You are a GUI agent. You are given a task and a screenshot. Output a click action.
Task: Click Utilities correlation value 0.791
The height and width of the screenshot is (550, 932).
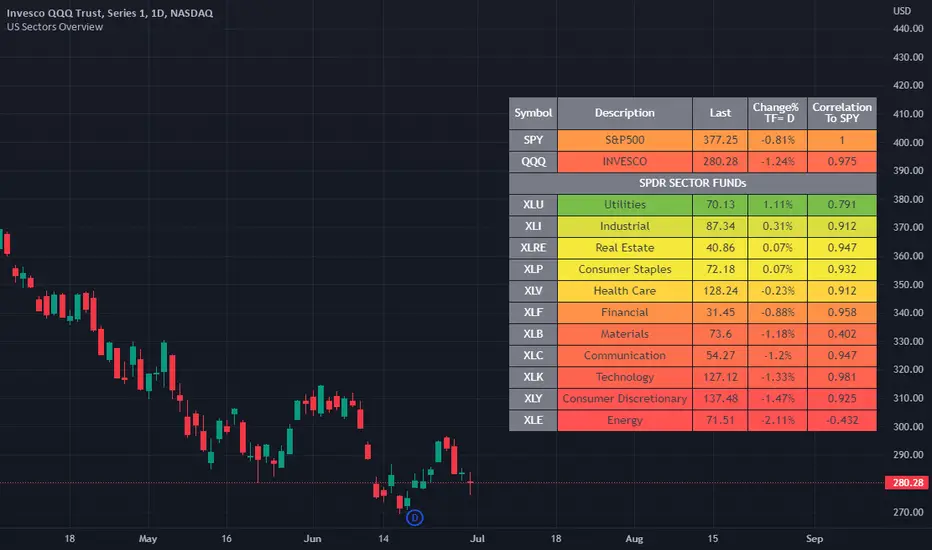coord(842,205)
